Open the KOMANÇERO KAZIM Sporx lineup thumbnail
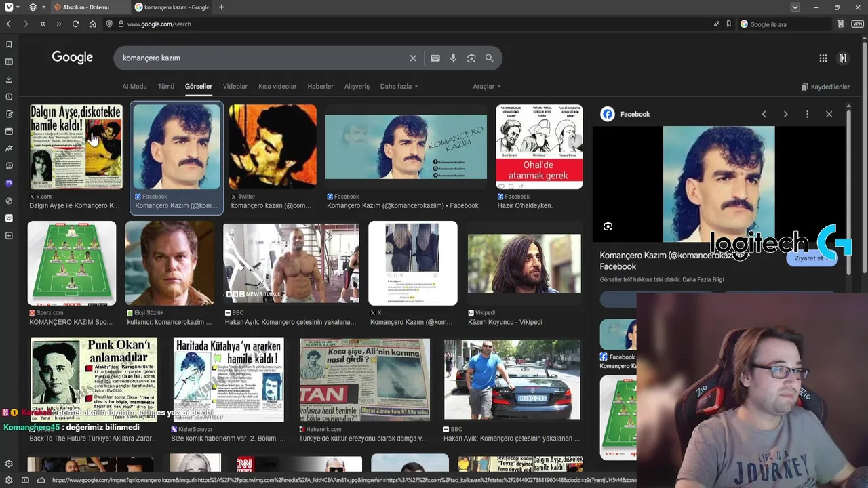 tap(72, 264)
